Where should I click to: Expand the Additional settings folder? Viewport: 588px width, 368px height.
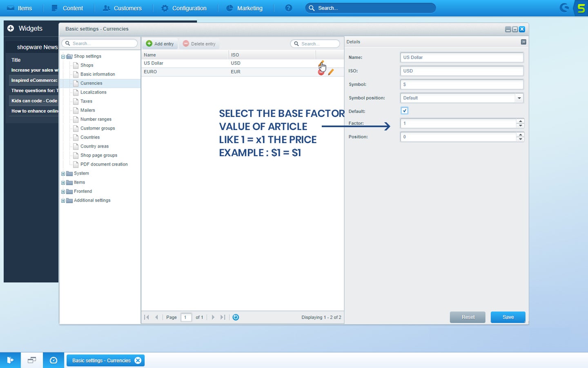[x=63, y=200]
